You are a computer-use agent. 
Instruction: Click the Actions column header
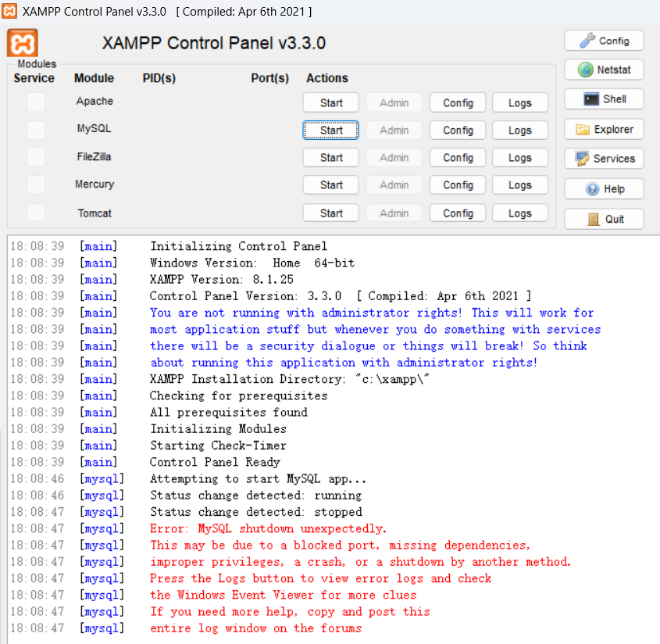coord(327,78)
